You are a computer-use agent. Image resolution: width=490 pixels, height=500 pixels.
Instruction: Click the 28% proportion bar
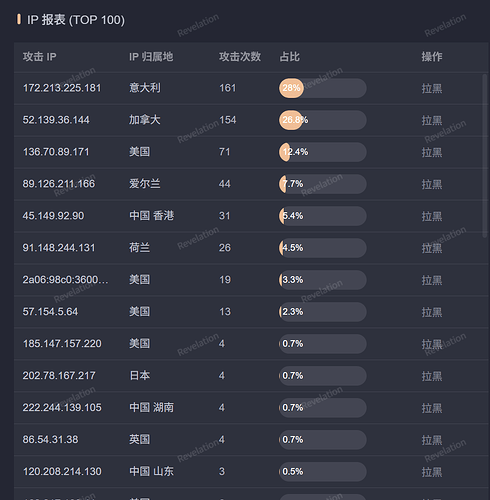point(323,88)
